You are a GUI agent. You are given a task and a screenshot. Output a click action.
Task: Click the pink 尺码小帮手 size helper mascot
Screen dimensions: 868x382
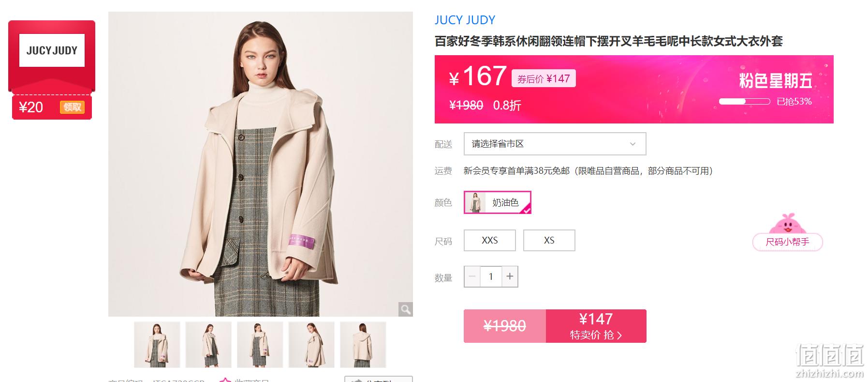point(787,232)
